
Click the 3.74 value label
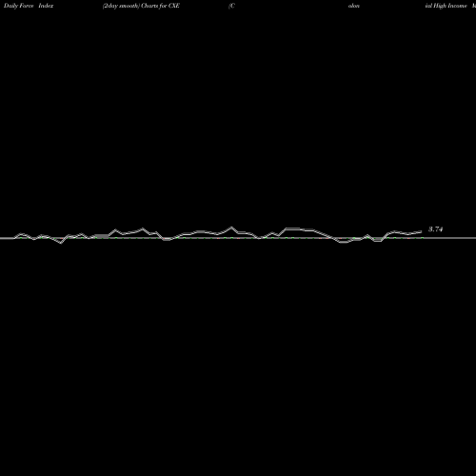[435, 229]
